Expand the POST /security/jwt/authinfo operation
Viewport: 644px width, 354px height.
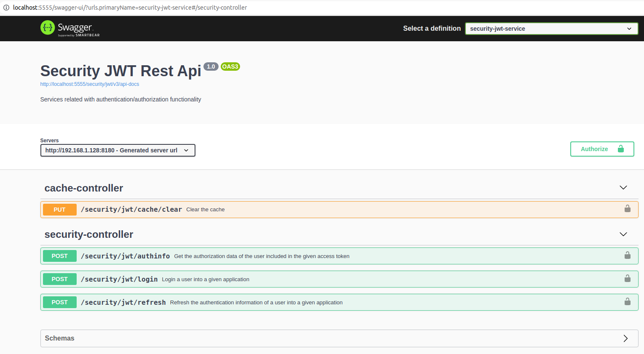pyautogui.click(x=126, y=256)
